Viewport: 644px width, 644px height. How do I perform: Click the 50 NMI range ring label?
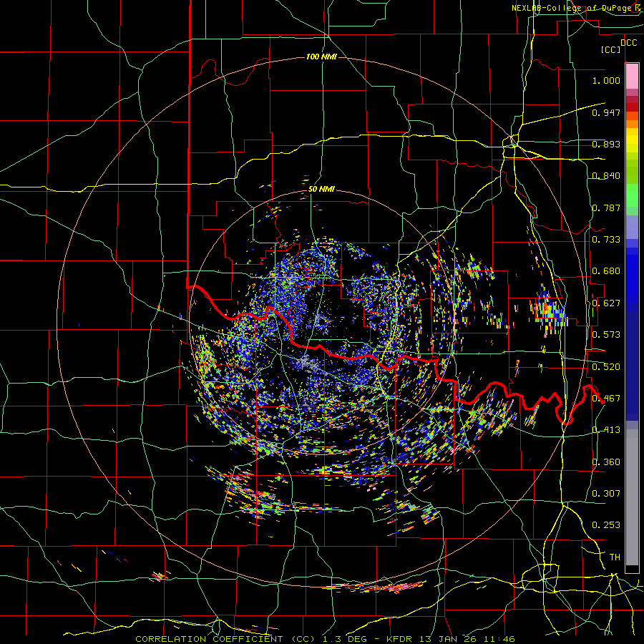pyautogui.click(x=321, y=189)
